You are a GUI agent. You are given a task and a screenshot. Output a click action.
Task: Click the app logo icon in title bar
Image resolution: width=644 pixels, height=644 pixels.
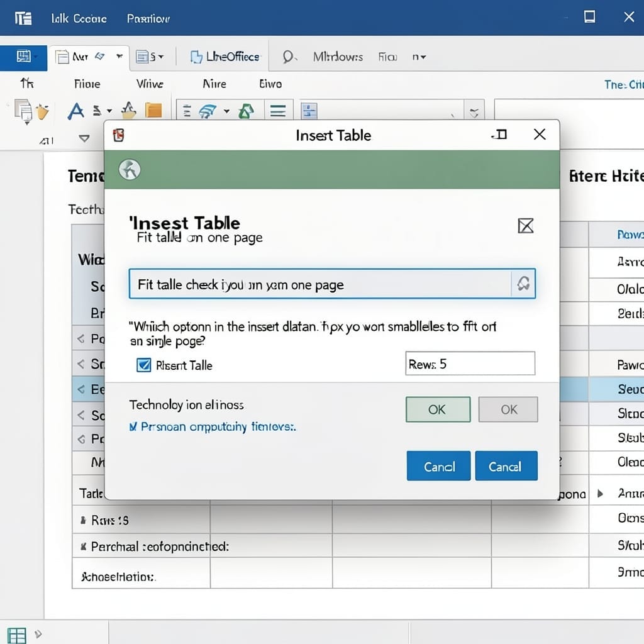click(x=23, y=18)
